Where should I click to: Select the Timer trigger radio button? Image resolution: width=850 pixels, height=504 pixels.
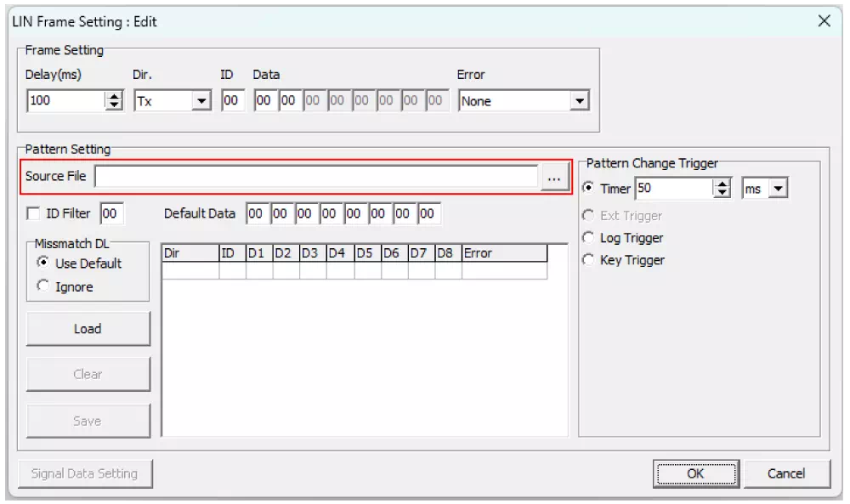588,188
